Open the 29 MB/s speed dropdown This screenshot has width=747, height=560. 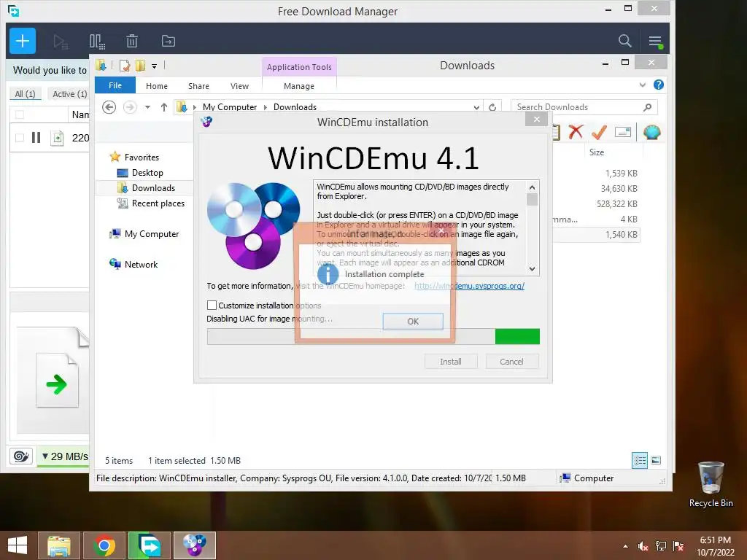pos(64,456)
